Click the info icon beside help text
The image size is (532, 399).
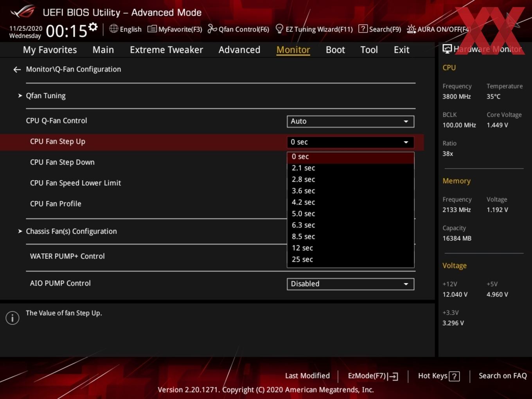pyautogui.click(x=13, y=318)
